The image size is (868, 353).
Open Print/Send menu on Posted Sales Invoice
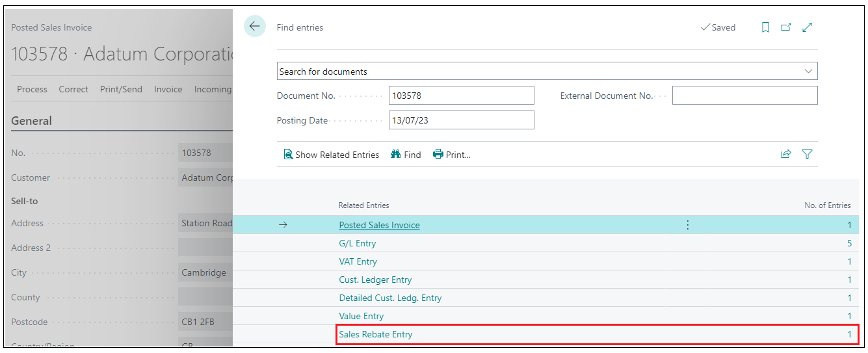pyautogui.click(x=121, y=89)
